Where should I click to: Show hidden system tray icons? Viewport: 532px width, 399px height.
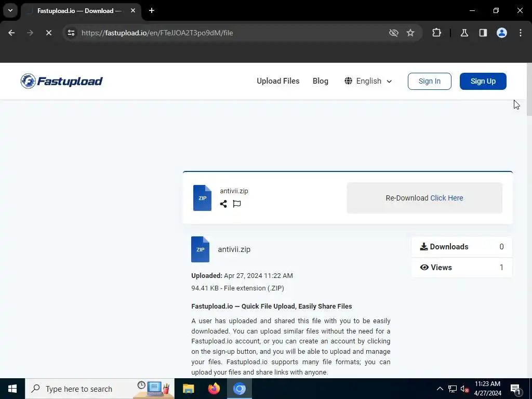click(x=440, y=389)
